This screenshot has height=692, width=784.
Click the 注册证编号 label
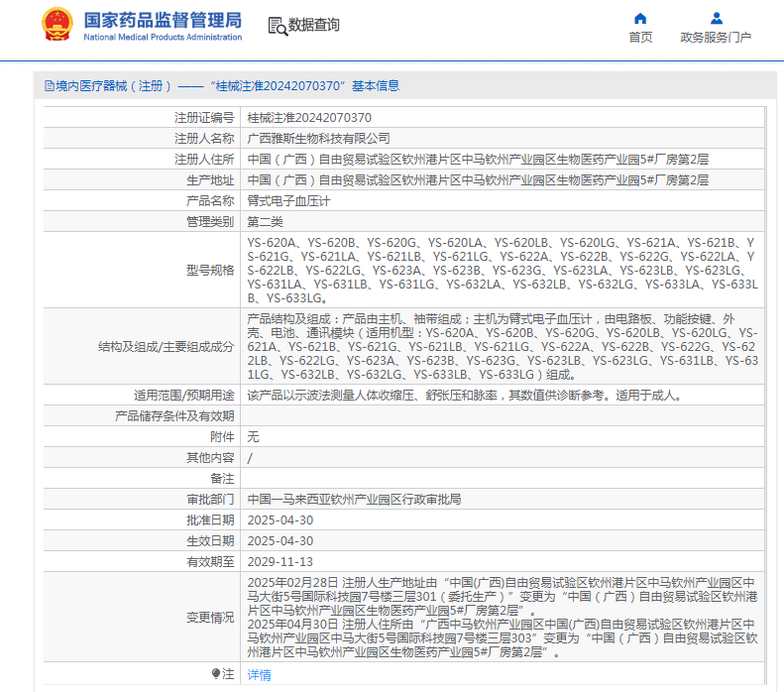(204, 118)
